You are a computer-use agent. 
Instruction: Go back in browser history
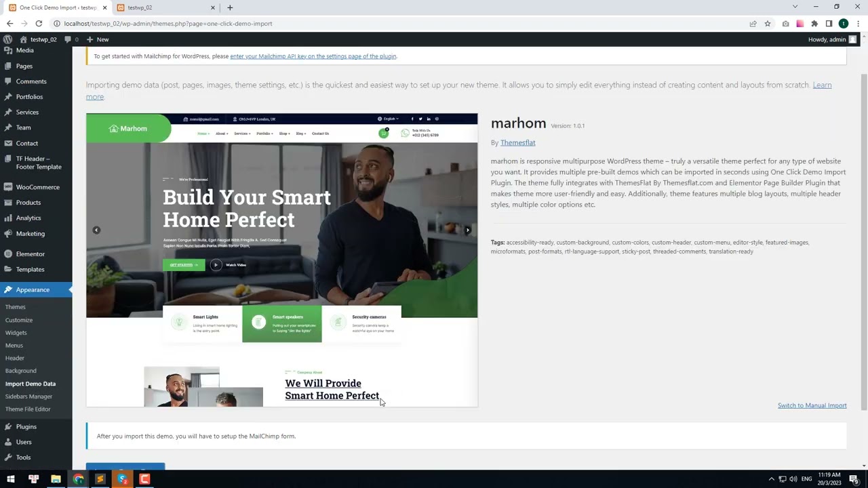9,23
